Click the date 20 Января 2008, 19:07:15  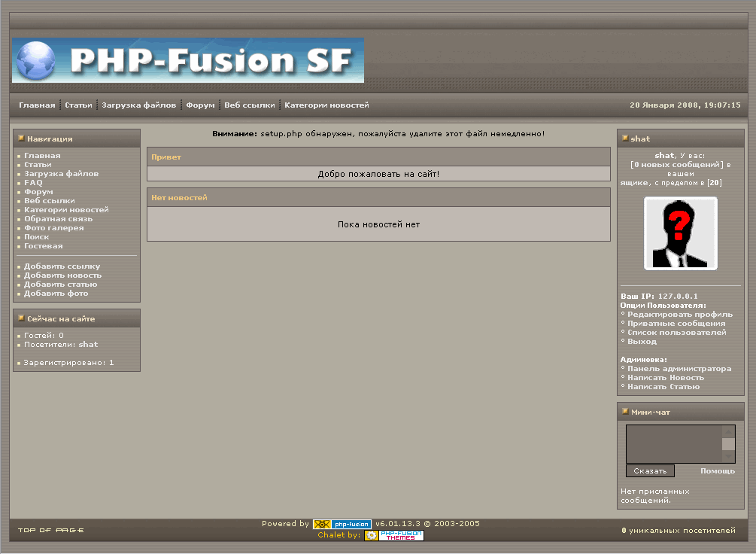[x=685, y=105]
